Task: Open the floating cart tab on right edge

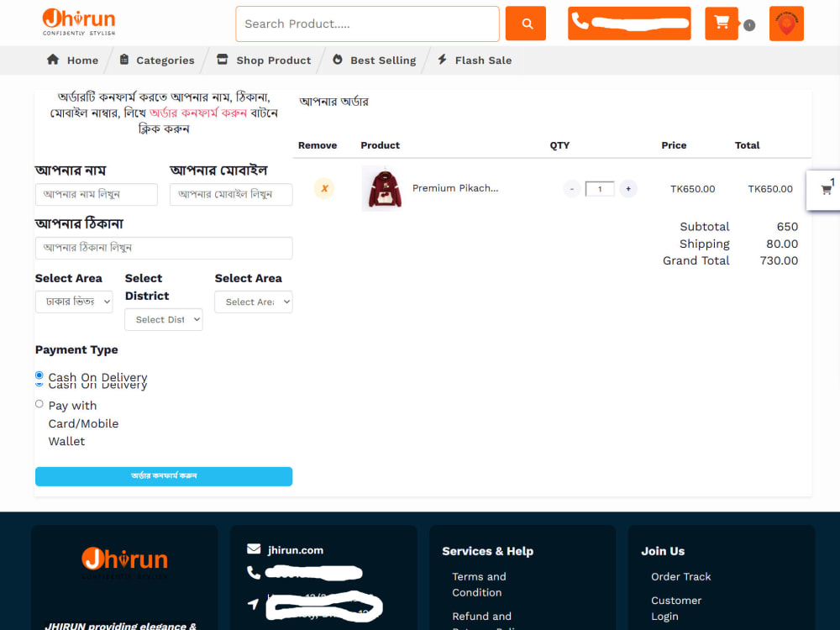Action: pos(825,190)
